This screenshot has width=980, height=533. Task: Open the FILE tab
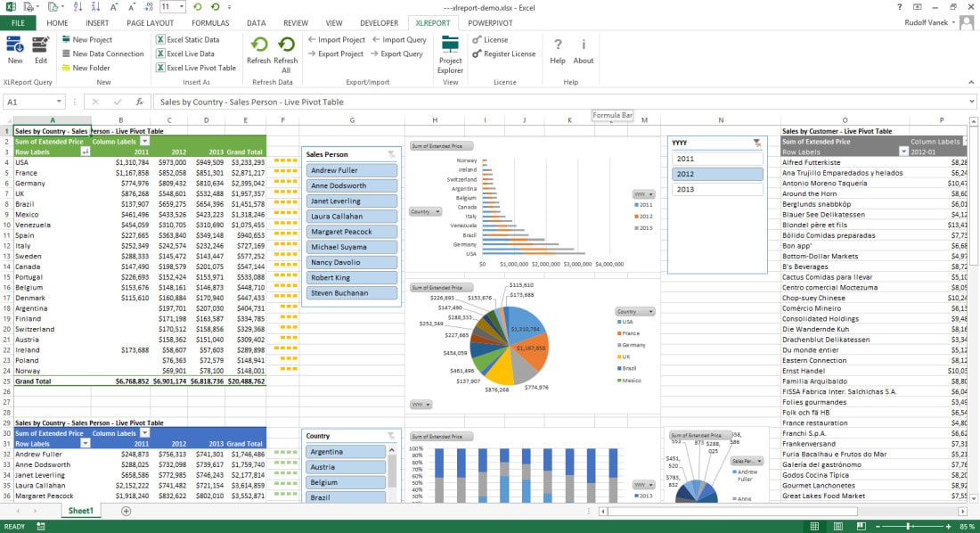click(x=18, y=23)
